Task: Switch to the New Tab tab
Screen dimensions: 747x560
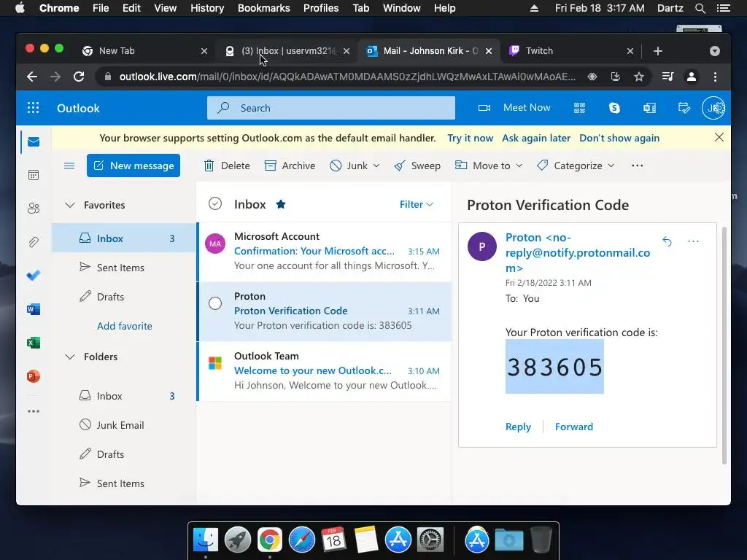Action: click(x=144, y=51)
